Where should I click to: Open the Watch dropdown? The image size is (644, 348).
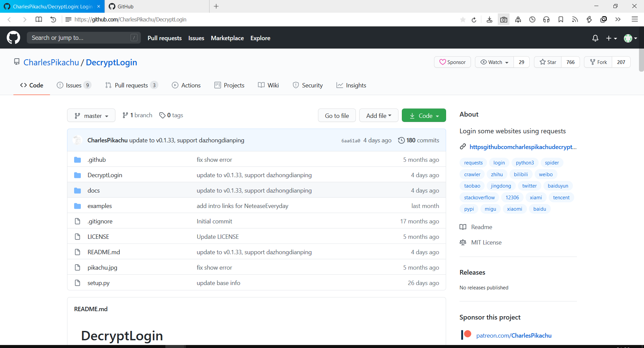[494, 62]
